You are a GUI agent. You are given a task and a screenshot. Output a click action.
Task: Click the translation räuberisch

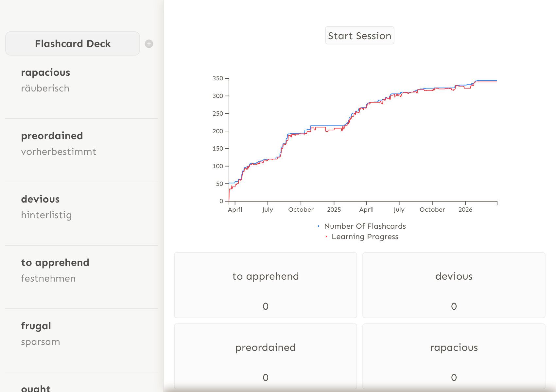coord(45,89)
